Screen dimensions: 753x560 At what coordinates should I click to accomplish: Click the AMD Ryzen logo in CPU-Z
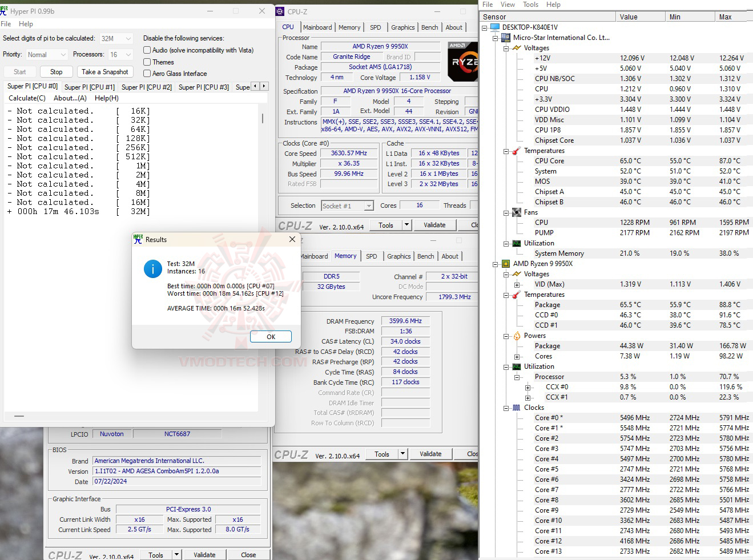tap(462, 62)
